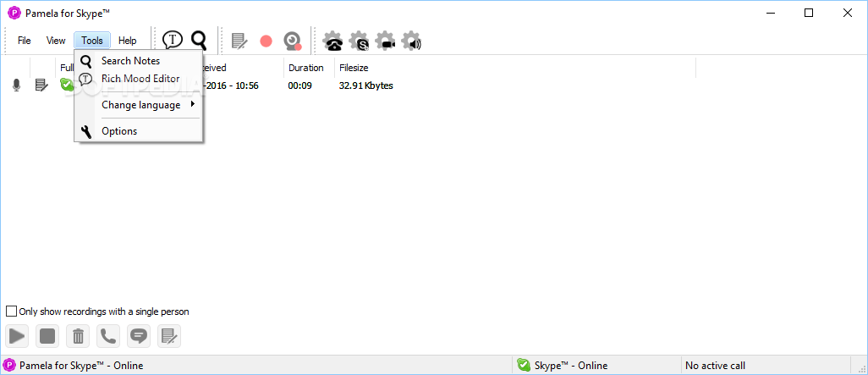The image size is (868, 375).
Task: Click the Pamela icon in the title bar
Action: coord(14,14)
